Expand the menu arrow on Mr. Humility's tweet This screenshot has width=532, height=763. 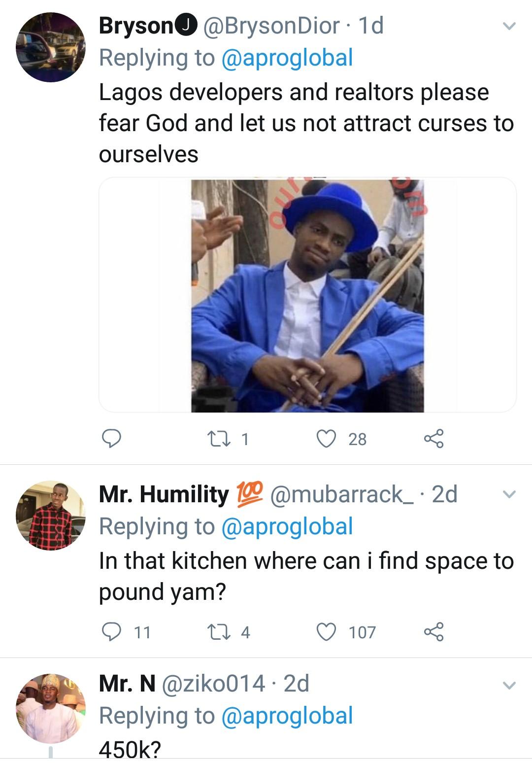pos(509,494)
